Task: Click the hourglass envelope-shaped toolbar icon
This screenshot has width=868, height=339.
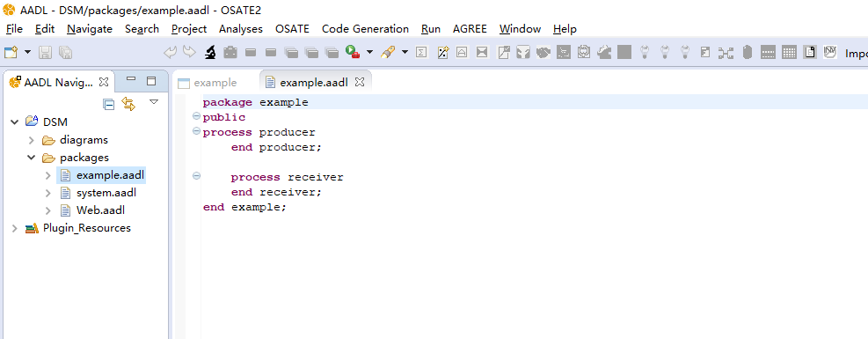Action: click(482, 52)
